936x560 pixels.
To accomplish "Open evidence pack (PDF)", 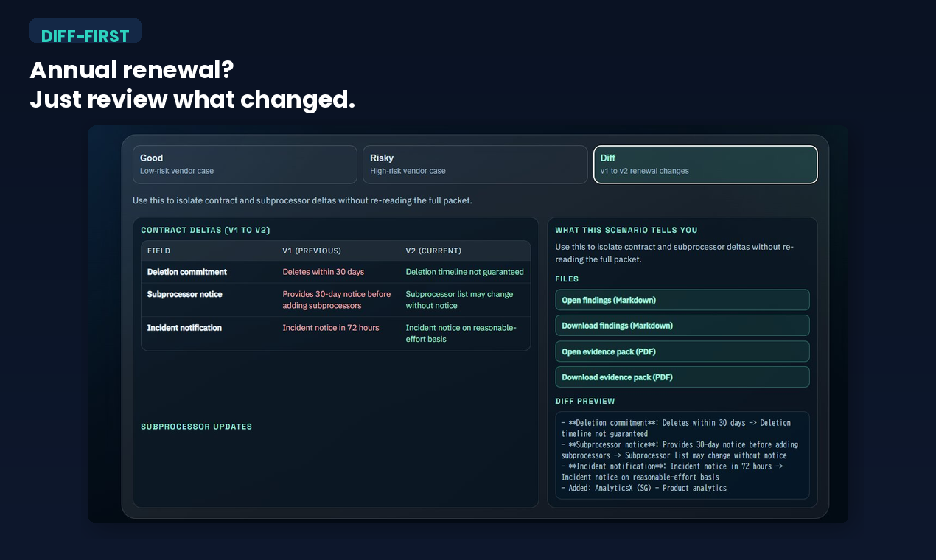I will point(682,351).
